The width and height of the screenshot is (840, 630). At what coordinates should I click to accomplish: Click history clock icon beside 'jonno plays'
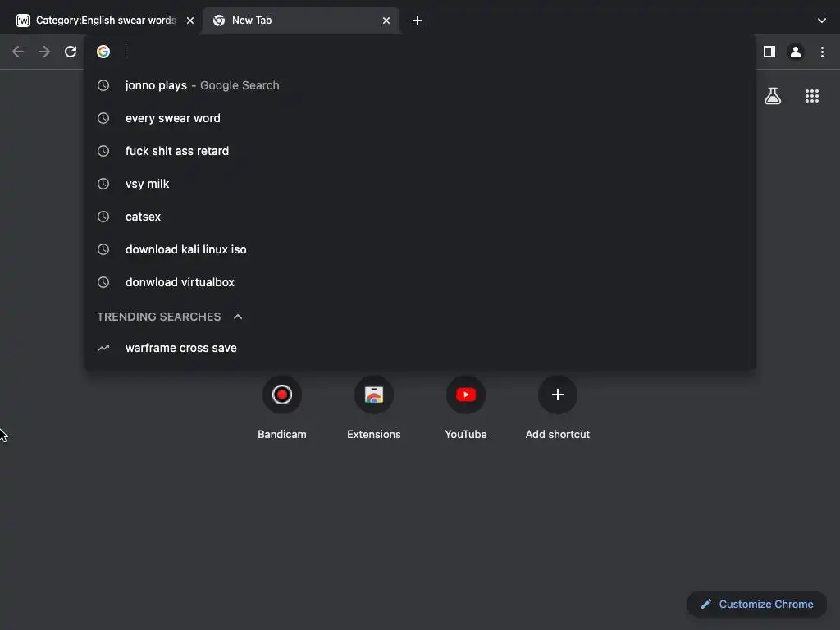(103, 85)
